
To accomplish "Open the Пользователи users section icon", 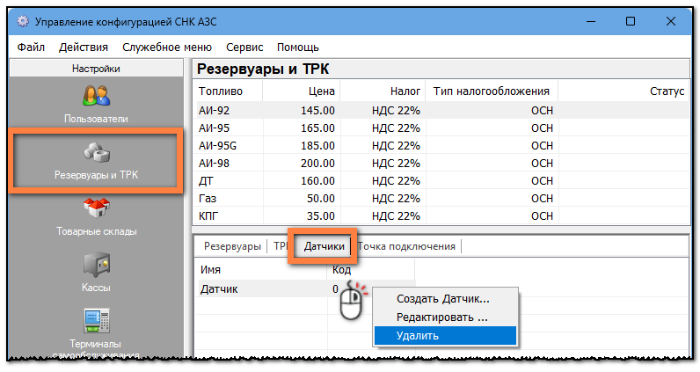I will [x=96, y=96].
